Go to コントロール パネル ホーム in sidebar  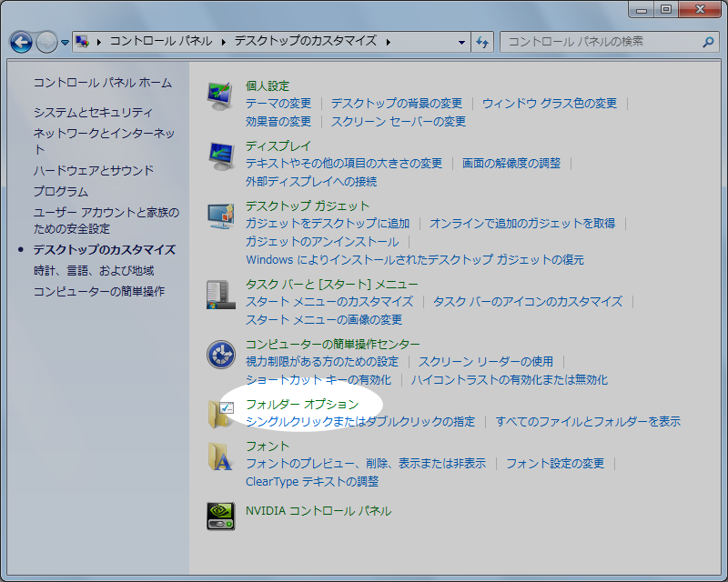click(102, 83)
